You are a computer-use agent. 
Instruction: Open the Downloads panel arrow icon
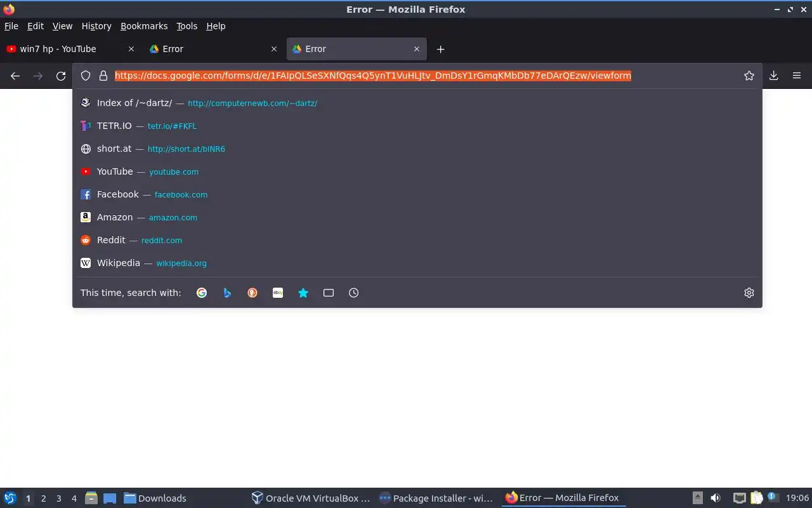[x=774, y=76]
